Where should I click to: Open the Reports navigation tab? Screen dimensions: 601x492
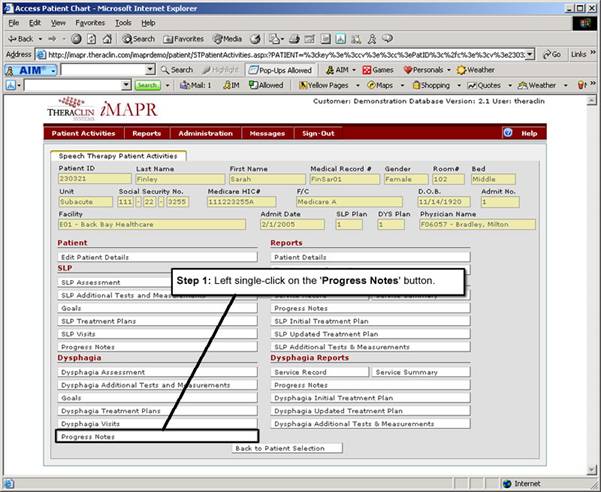coord(146,133)
